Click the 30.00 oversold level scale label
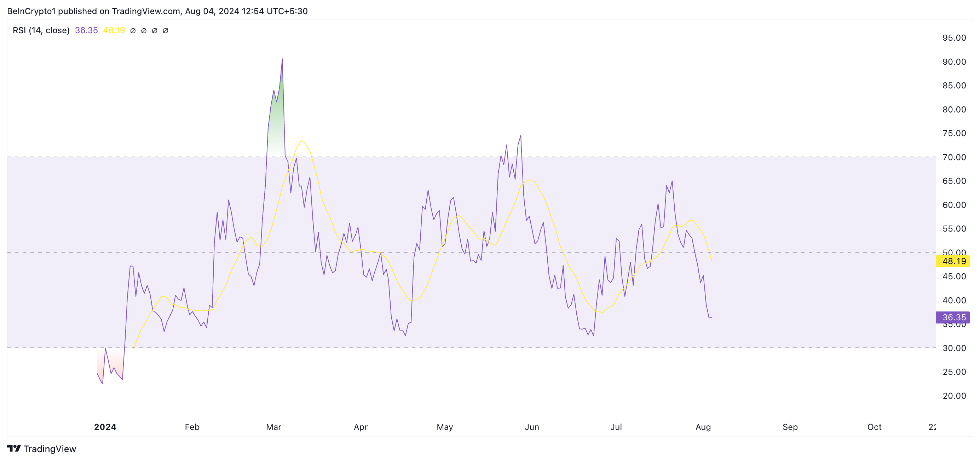Viewport: 980px width, 461px height. click(x=954, y=348)
